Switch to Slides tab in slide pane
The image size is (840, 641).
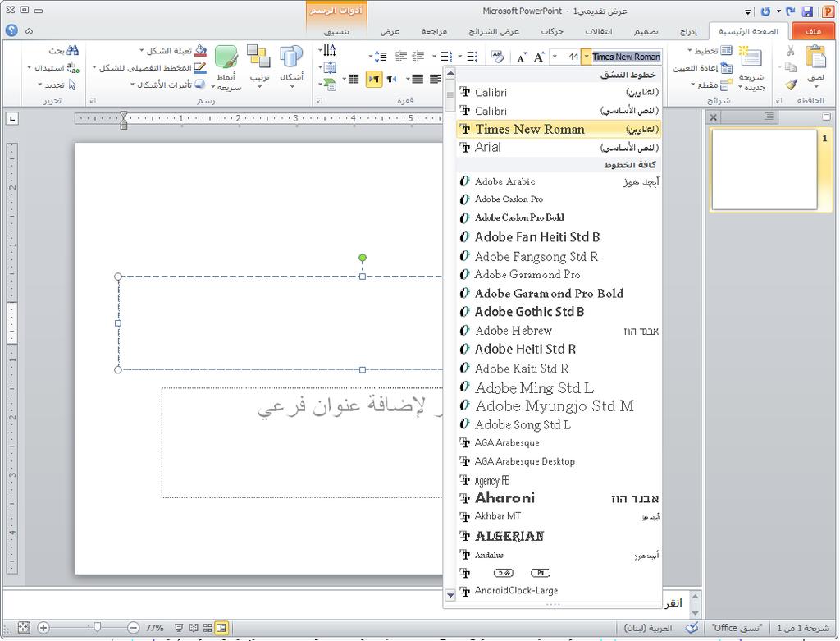point(825,117)
